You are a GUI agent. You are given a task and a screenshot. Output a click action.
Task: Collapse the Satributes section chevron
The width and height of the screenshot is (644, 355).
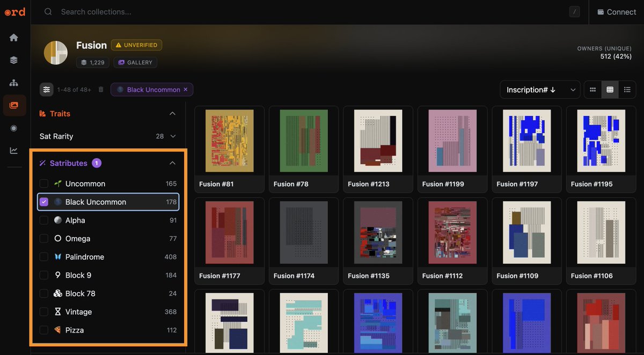tap(172, 163)
